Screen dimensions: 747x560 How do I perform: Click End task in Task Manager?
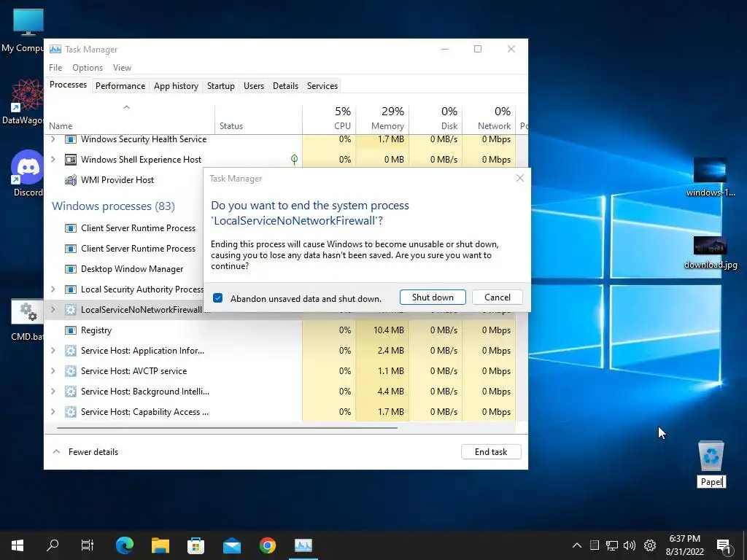pyautogui.click(x=491, y=452)
